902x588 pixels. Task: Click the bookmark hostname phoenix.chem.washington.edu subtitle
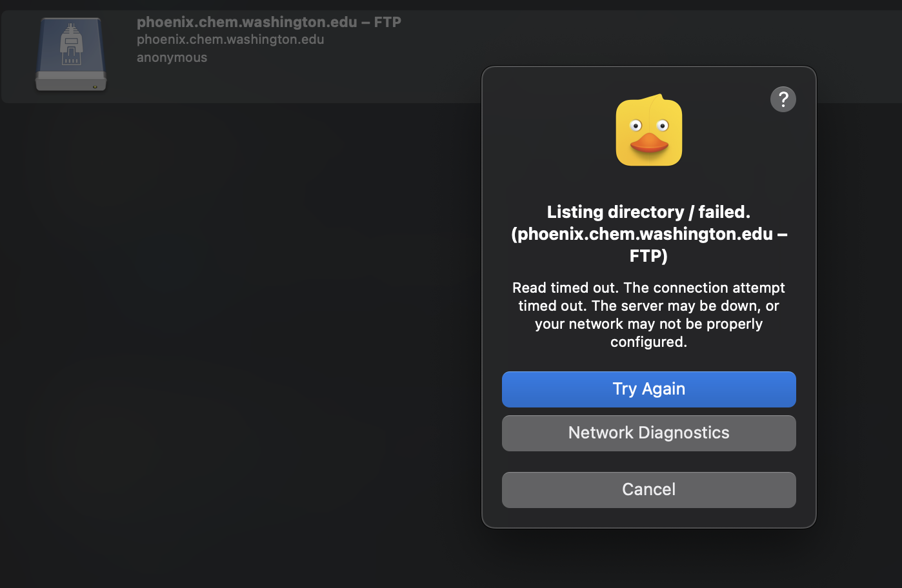(230, 39)
